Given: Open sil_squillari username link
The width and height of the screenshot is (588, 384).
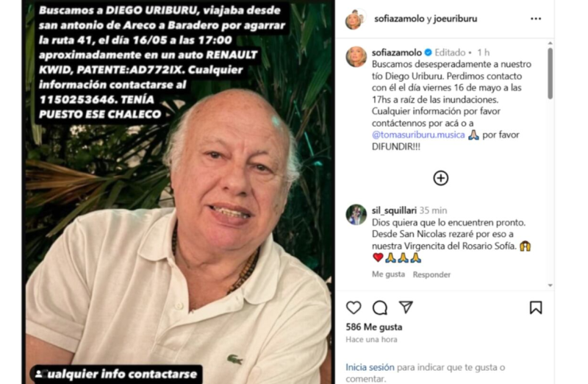Looking at the screenshot, I should (x=394, y=210).
